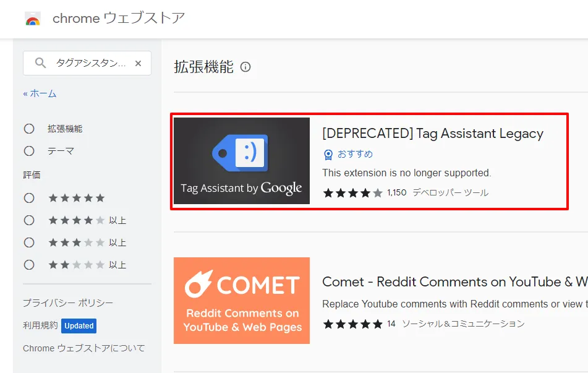
Task: Click 'Replace Youtube comments with Reddit' description
Action: tap(455, 304)
